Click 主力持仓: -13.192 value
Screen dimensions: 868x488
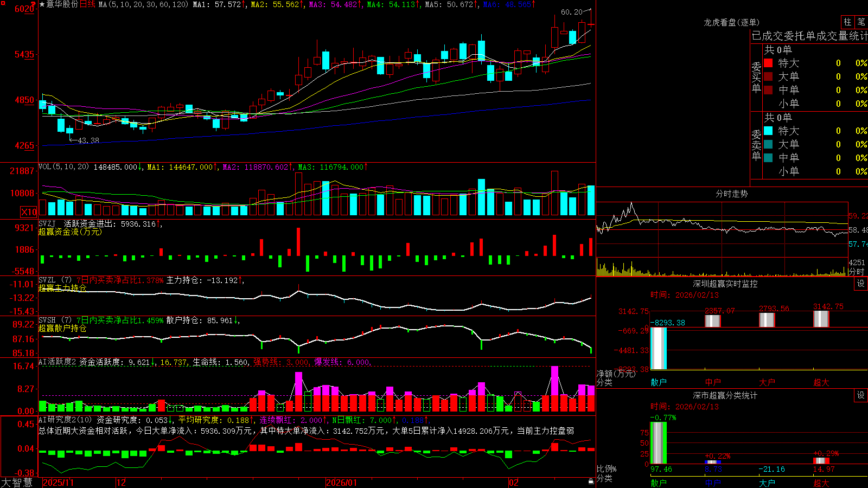(202, 280)
